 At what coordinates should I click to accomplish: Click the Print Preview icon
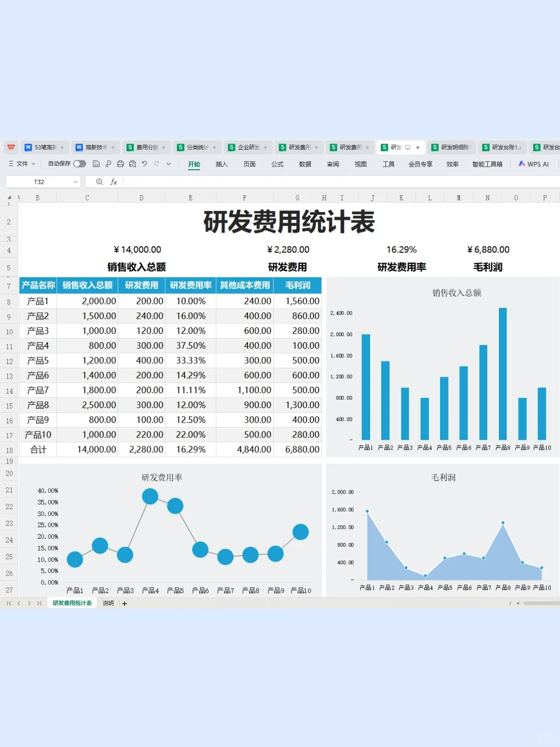click(132, 164)
